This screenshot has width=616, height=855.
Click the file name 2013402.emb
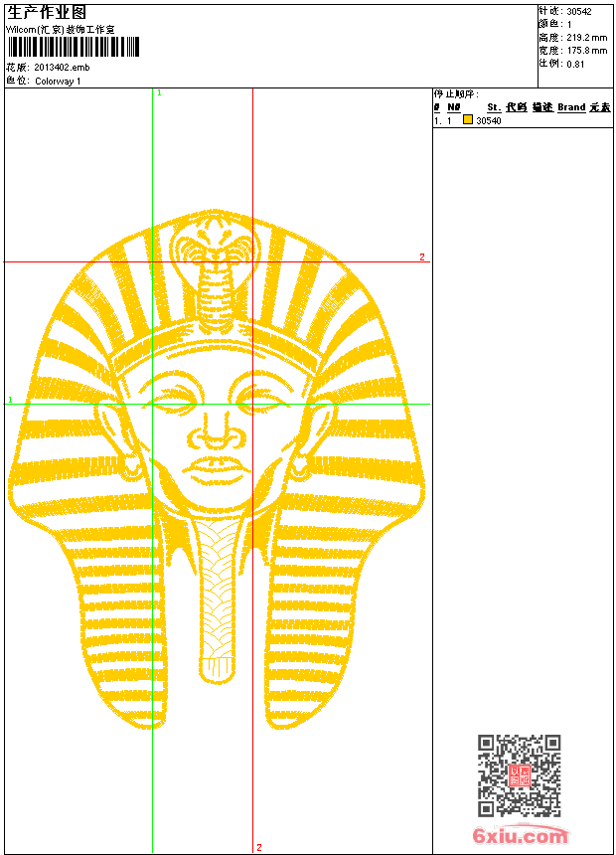tap(62, 68)
